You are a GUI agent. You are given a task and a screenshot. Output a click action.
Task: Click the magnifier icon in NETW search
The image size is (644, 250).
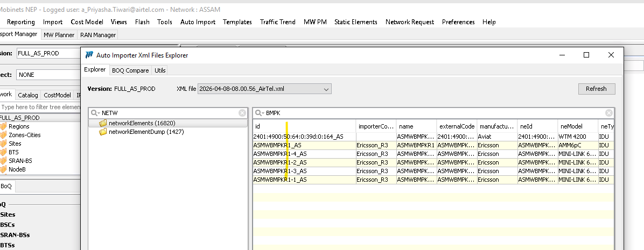point(95,113)
